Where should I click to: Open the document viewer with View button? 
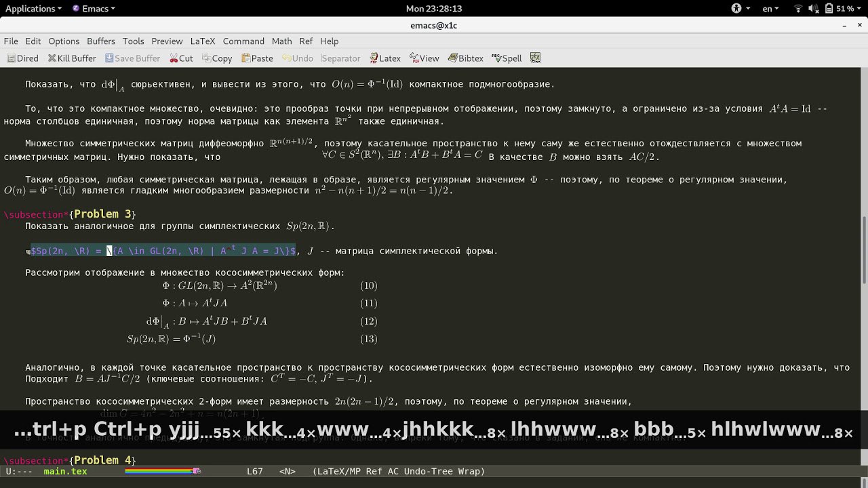pos(424,58)
